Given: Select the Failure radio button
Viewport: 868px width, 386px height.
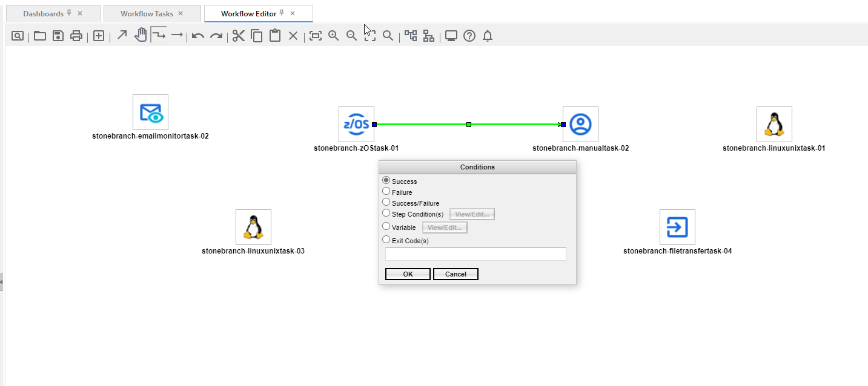Looking at the screenshot, I should [x=386, y=192].
